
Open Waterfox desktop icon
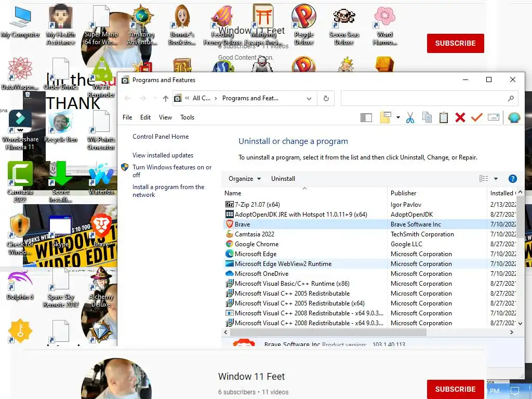pos(101,179)
